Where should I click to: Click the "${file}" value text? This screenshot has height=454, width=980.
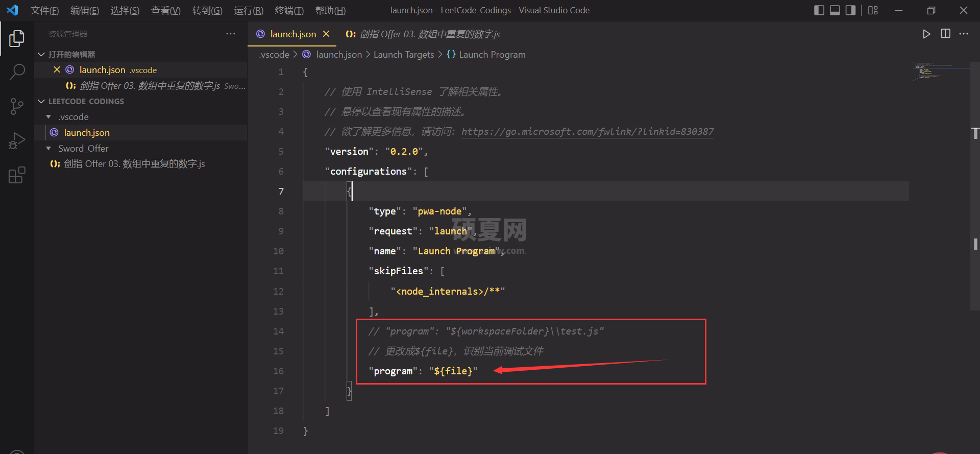(453, 371)
